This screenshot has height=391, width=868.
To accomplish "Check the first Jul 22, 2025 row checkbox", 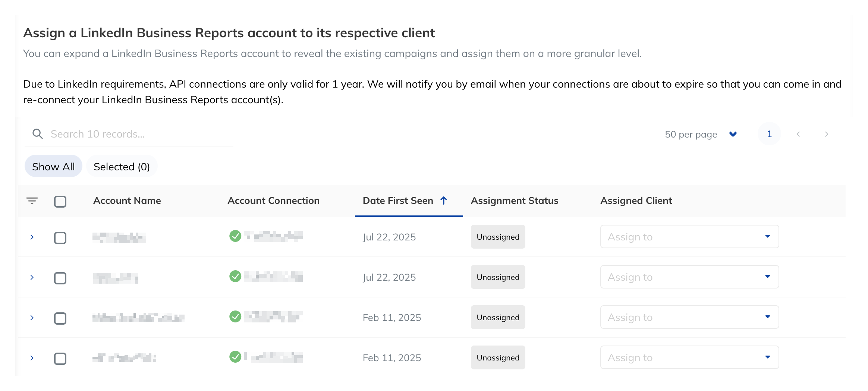I will 60,238.
